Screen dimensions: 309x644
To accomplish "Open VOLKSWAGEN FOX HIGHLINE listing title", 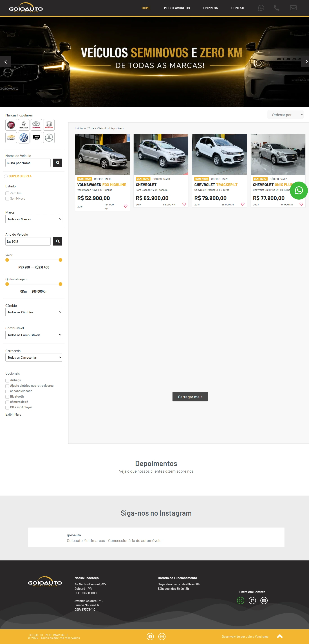I will pyautogui.click(x=102, y=185).
